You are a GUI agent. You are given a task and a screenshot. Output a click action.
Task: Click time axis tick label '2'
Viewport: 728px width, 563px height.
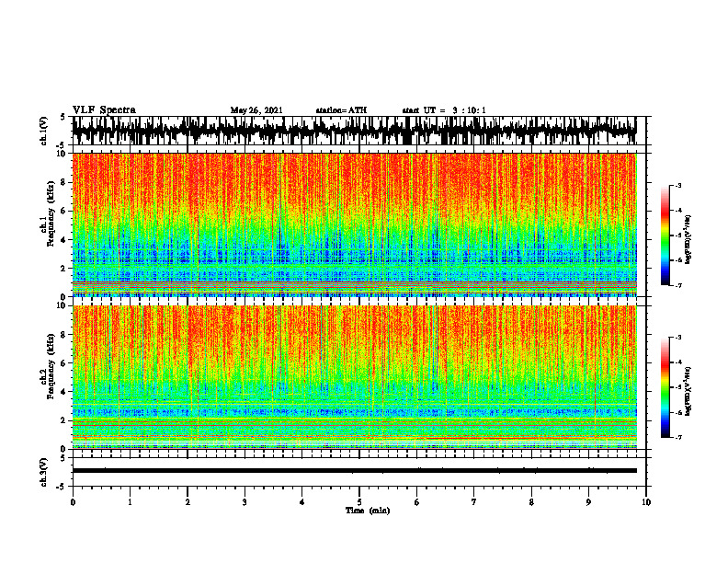[188, 502]
